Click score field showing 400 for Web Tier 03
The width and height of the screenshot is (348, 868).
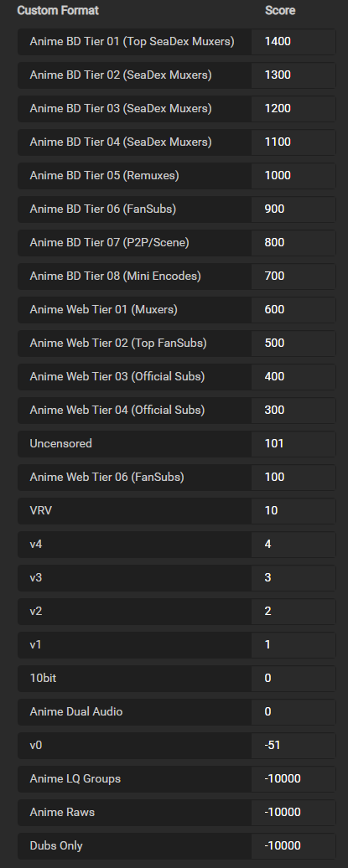tap(293, 376)
